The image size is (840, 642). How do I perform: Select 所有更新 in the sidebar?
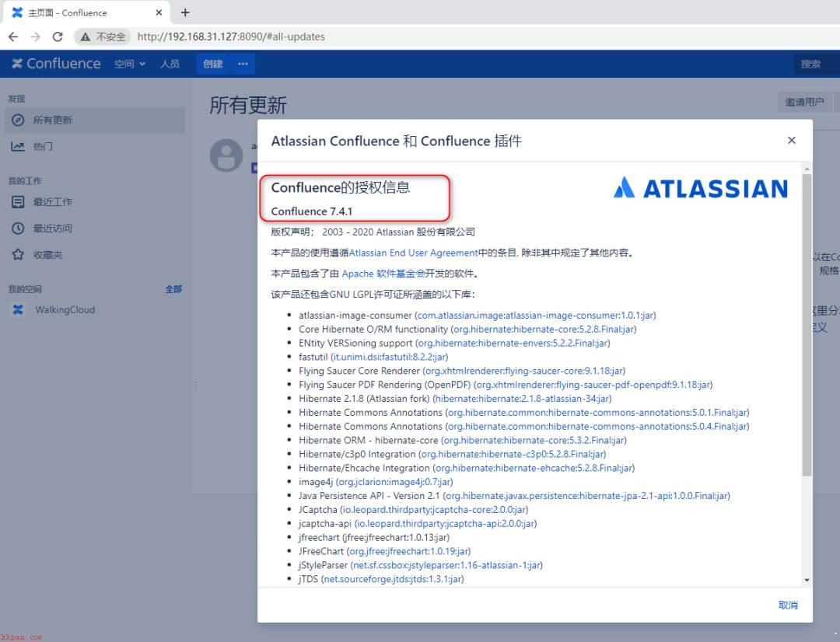[x=96, y=120]
